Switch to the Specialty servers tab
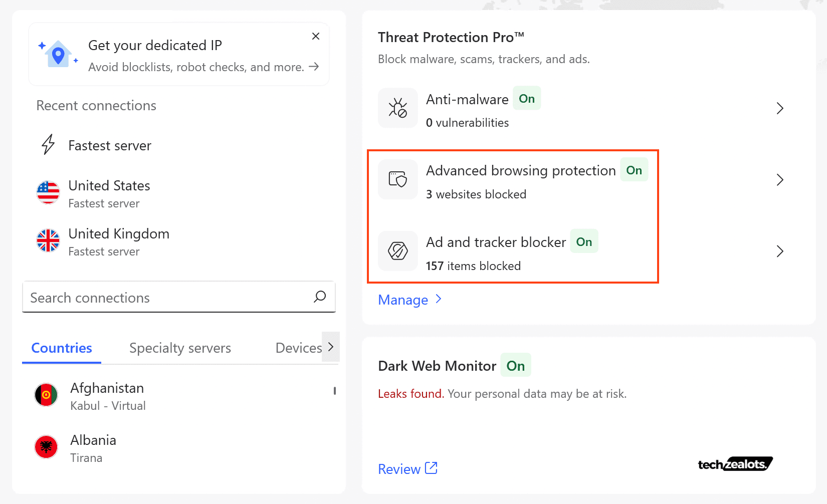Viewport: 827px width, 504px height. 180,347
